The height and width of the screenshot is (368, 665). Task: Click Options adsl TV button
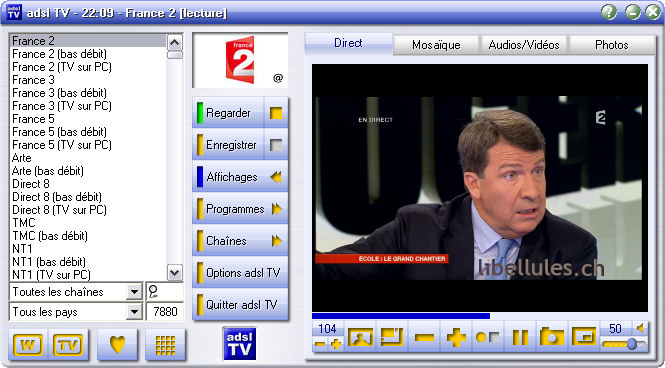240,273
